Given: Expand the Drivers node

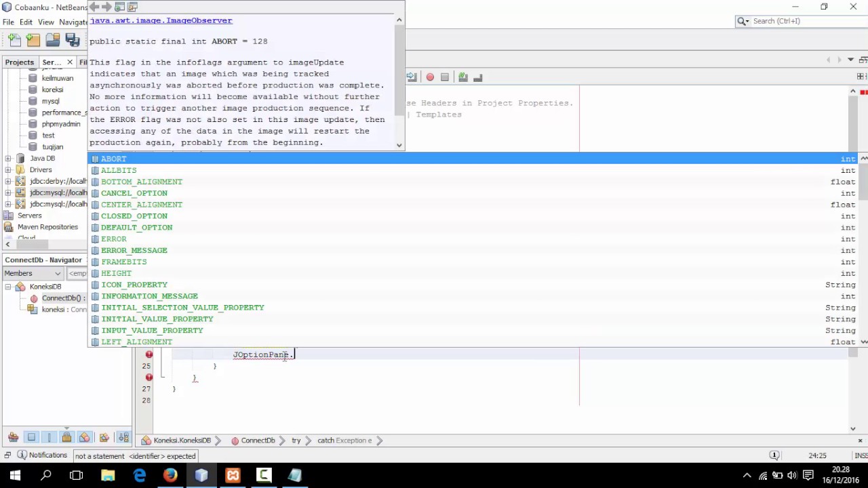Looking at the screenshot, I should (x=8, y=170).
